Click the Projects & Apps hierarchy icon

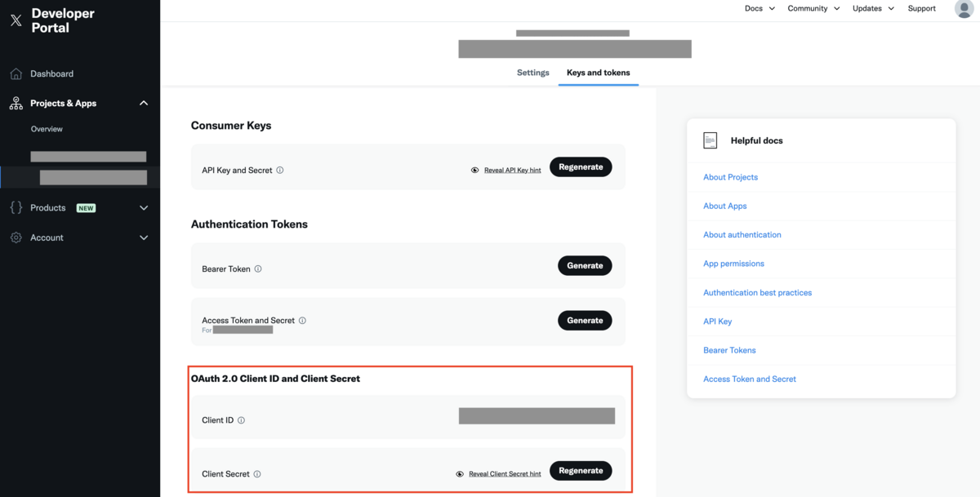(16, 104)
